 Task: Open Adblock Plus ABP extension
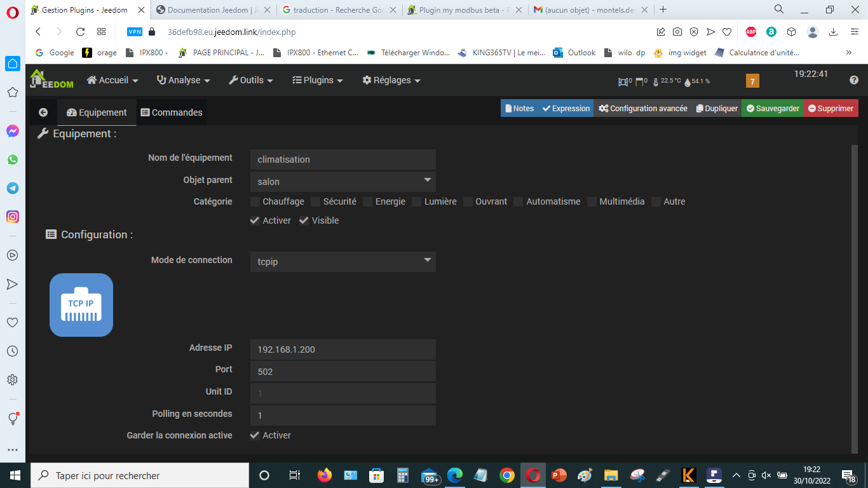coord(751,32)
